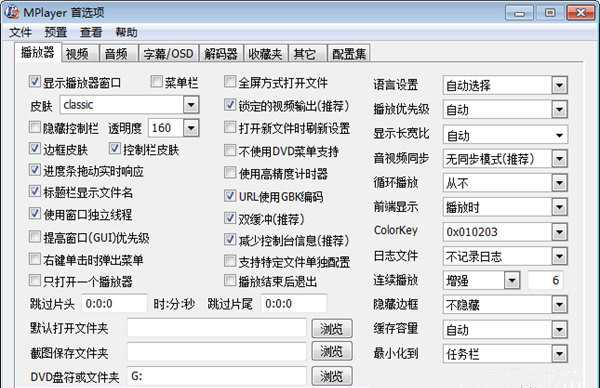The width and height of the screenshot is (600, 388).
Task: Enable 只打开一个播放器 checkbox
Action: 35,280
